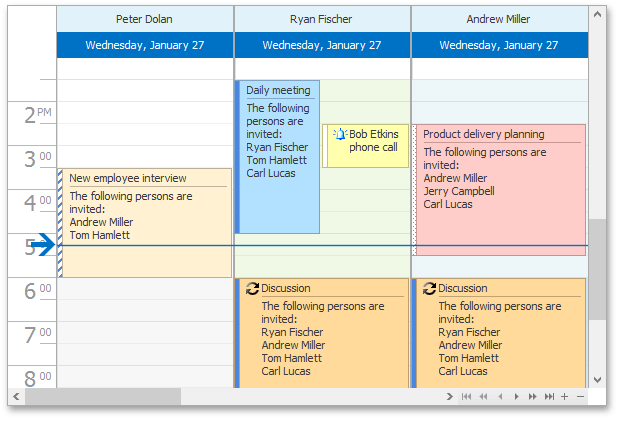Move to the previous resource arrow
This screenshot has width=620, height=421.
tap(500, 396)
